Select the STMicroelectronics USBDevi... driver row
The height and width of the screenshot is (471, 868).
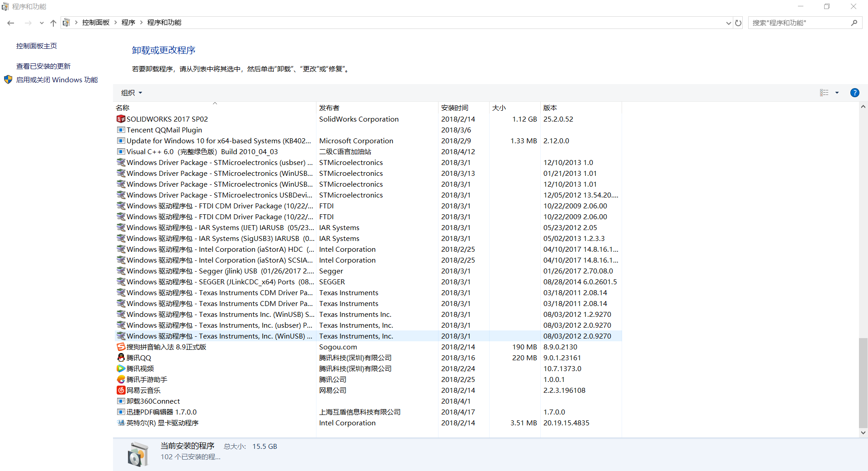point(368,195)
